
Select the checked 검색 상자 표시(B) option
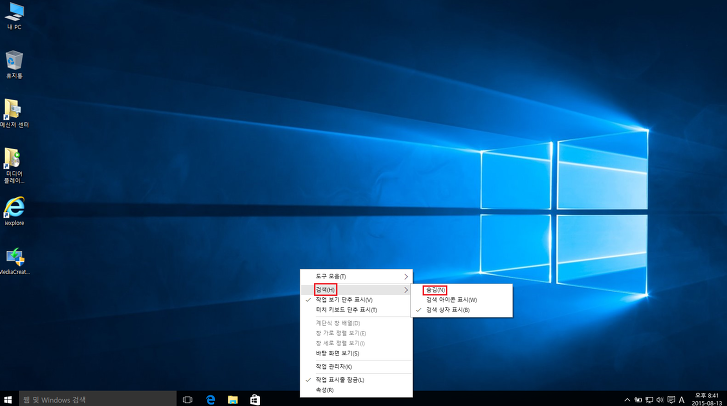click(462, 310)
